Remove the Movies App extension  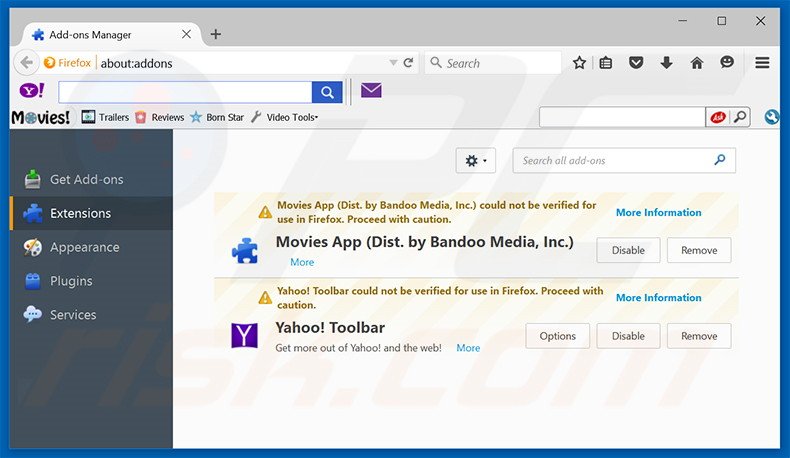pos(699,250)
